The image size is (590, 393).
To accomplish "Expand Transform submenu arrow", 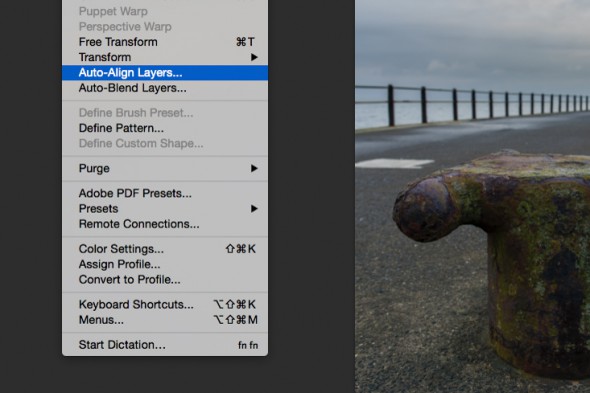I will click(x=254, y=57).
